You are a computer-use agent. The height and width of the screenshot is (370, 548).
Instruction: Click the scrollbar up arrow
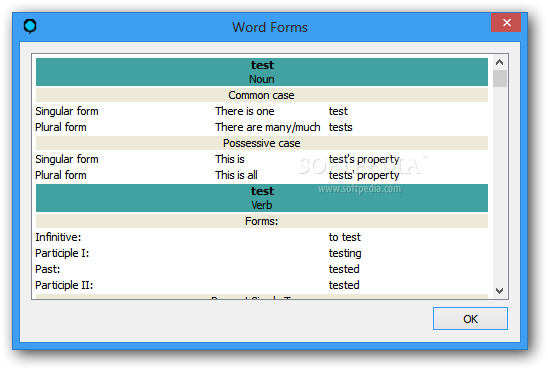click(x=499, y=63)
